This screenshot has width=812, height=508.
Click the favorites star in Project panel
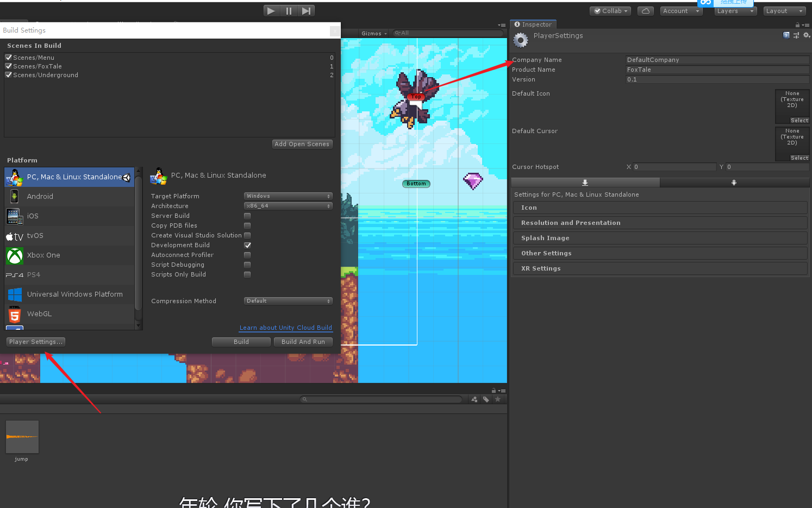[x=497, y=399]
